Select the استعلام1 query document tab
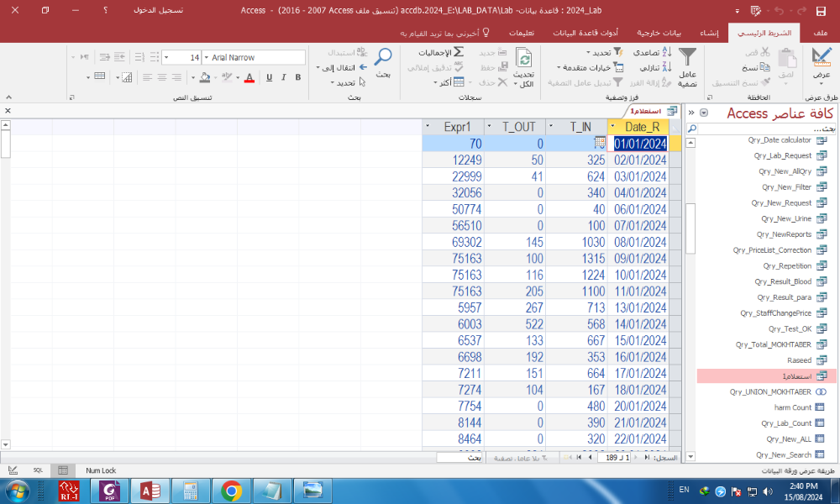The image size is (840, 504). coord(653,111)
